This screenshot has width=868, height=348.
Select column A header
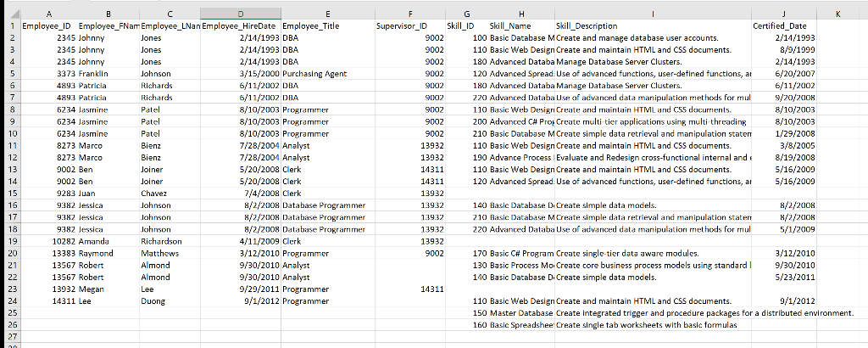pos(49,14)
